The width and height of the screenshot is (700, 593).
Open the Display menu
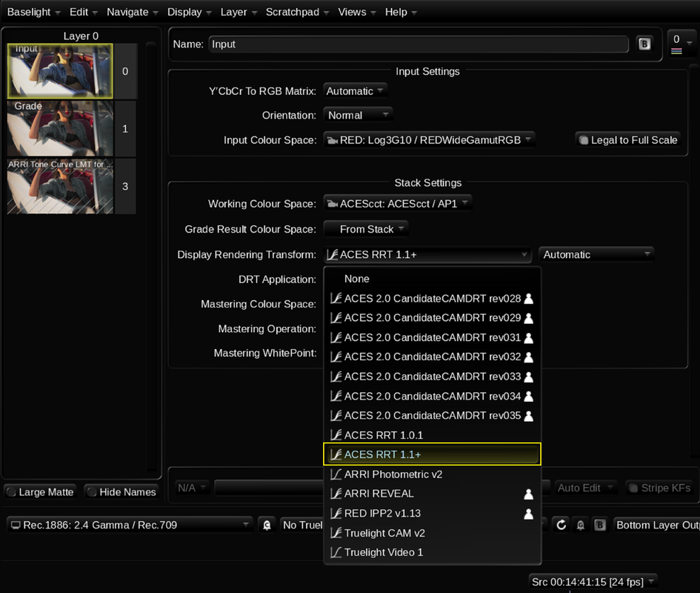point(189,12)
